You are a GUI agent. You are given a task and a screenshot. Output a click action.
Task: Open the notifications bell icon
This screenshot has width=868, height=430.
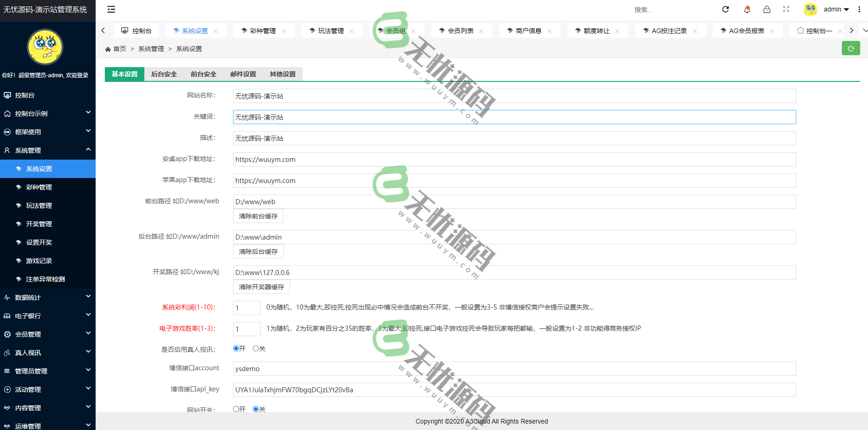[x=747, y=9]
